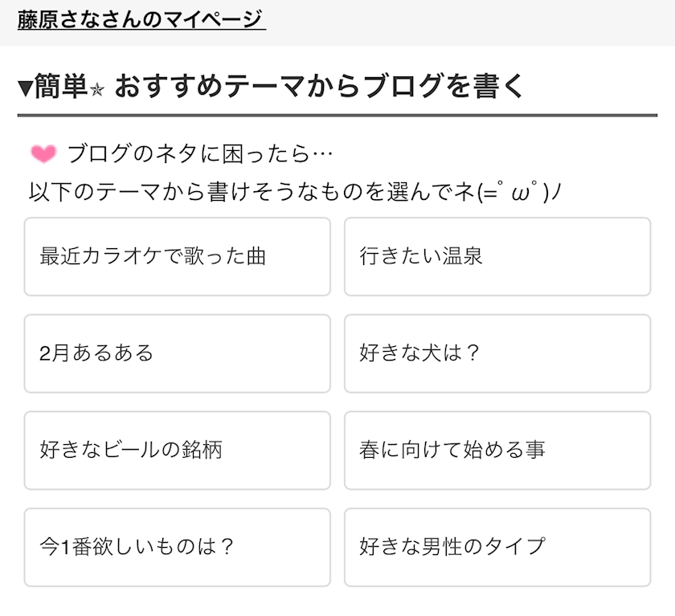This screenshot has width=675, height=616.
Task: Choose the 好きなビールの銘柄 theme
Action: tap(177, 450)
